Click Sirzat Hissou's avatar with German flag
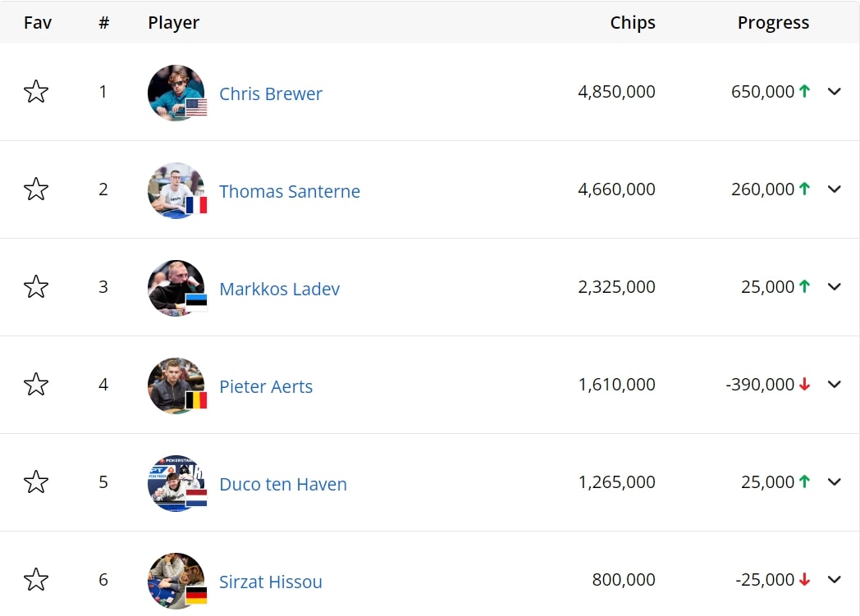The width and height of the screenshot is (860, 616). point(176,581)
